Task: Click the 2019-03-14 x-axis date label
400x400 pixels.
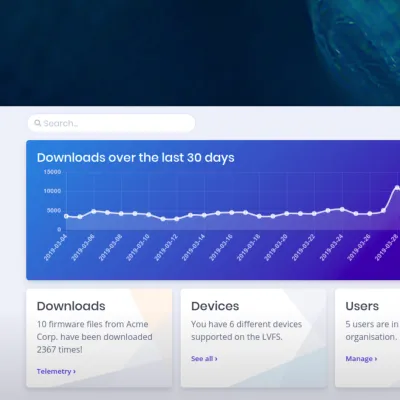Action: click(193, 248)
